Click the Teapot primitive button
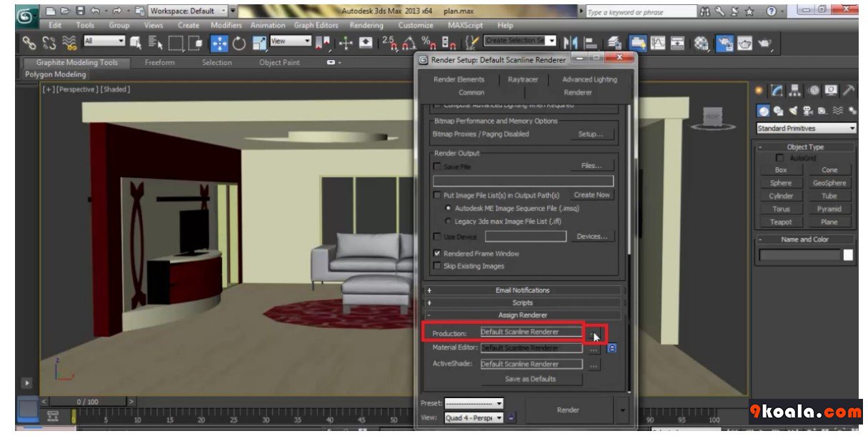This screenshot has height=436, width=868. (781, 222)
